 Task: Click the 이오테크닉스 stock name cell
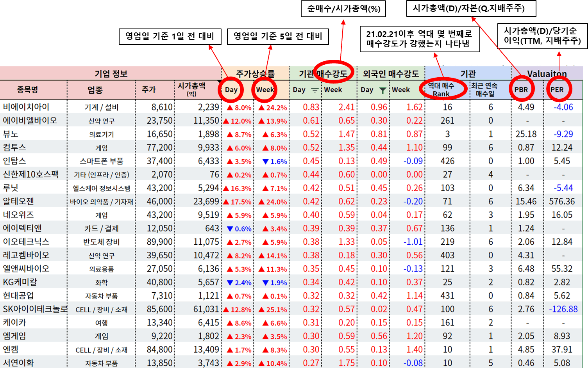(26, 242)
